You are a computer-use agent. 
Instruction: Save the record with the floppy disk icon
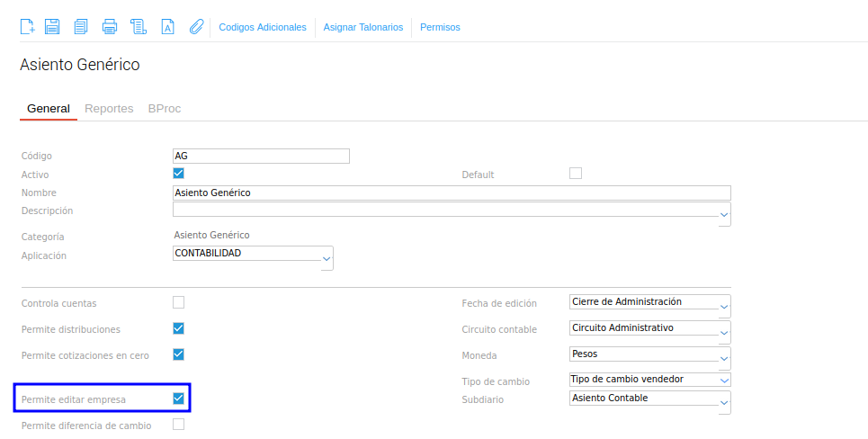pyautogui.click(x=52, y=27)
